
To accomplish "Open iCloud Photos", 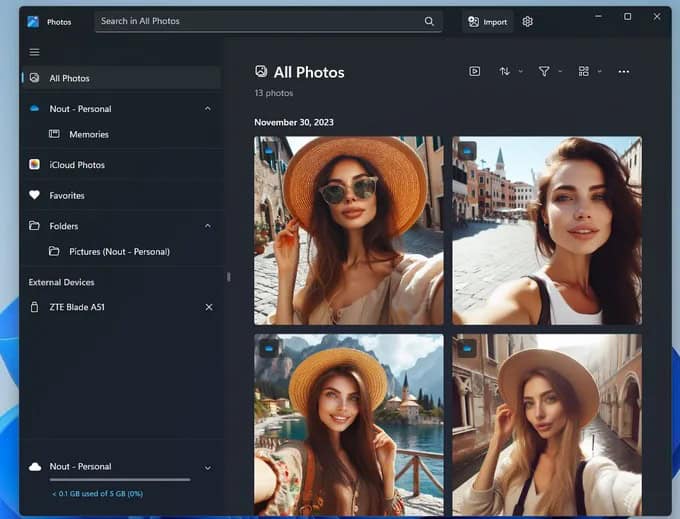I will click(122, 165).
